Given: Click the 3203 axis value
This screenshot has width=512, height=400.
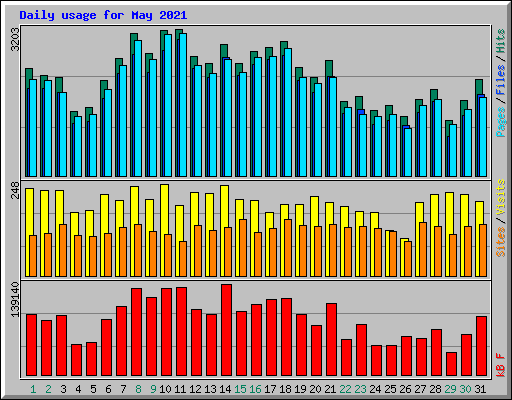Looking at the screenshot, I should (15, 40).
